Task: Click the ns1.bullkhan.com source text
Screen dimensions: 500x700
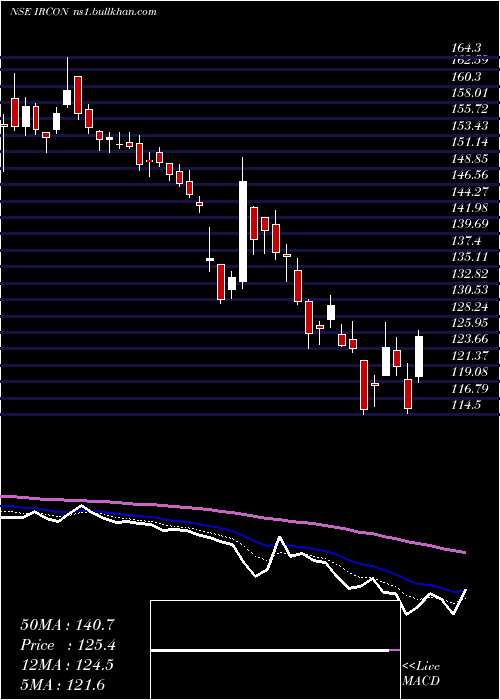Action: tap(114, 12)
